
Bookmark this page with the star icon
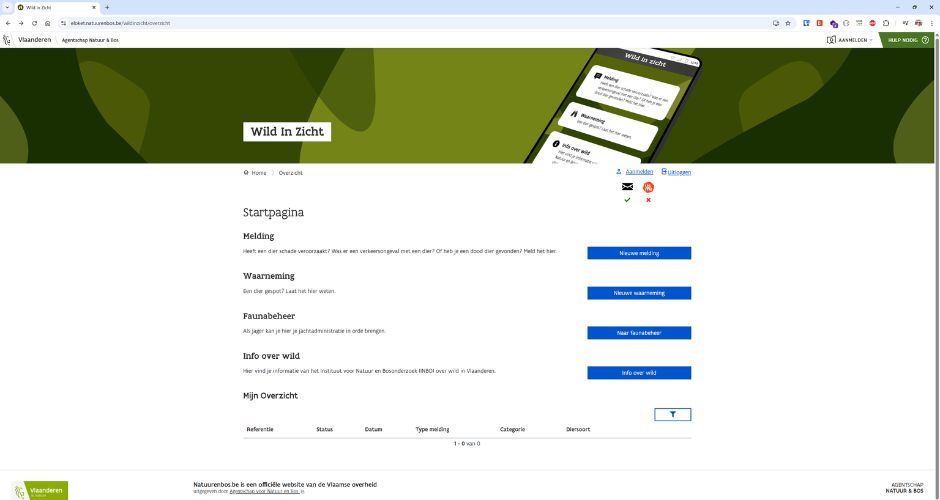pos(788,22)
